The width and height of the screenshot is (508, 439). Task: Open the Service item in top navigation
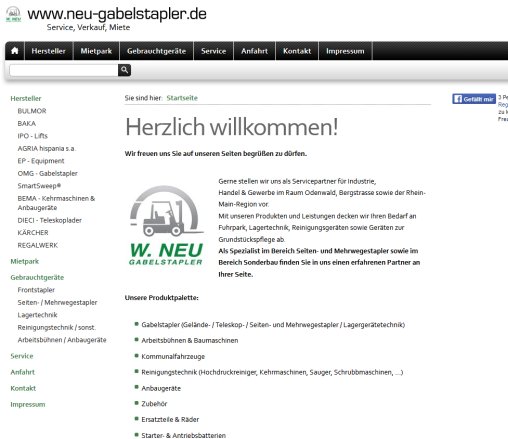click(x=213, y=51)
